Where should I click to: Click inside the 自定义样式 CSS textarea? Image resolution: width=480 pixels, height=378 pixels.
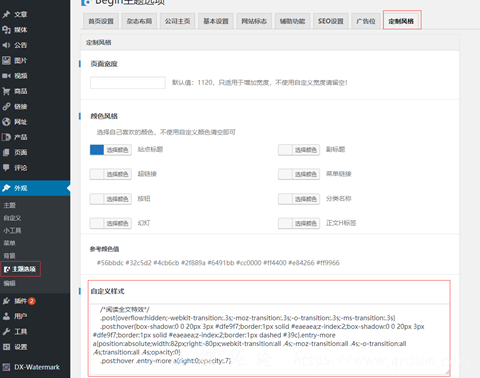[269, 339]
